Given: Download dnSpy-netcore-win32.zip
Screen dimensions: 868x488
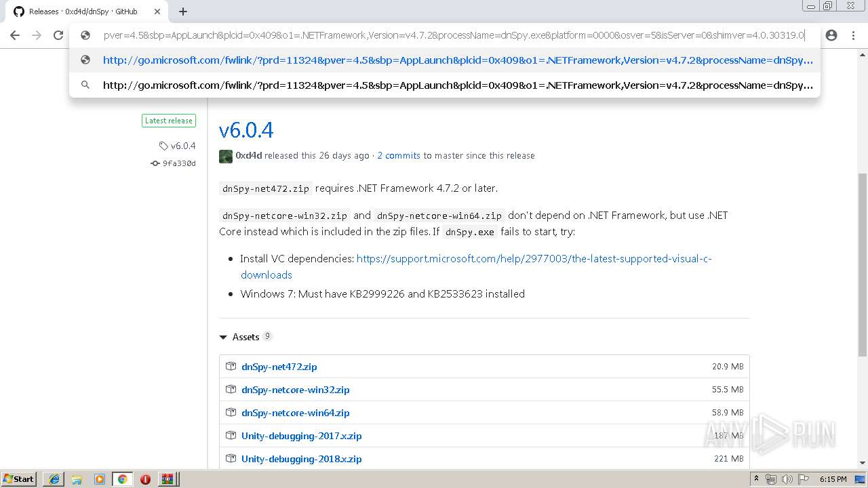Looking at the screenshot, I should (296, 390).
